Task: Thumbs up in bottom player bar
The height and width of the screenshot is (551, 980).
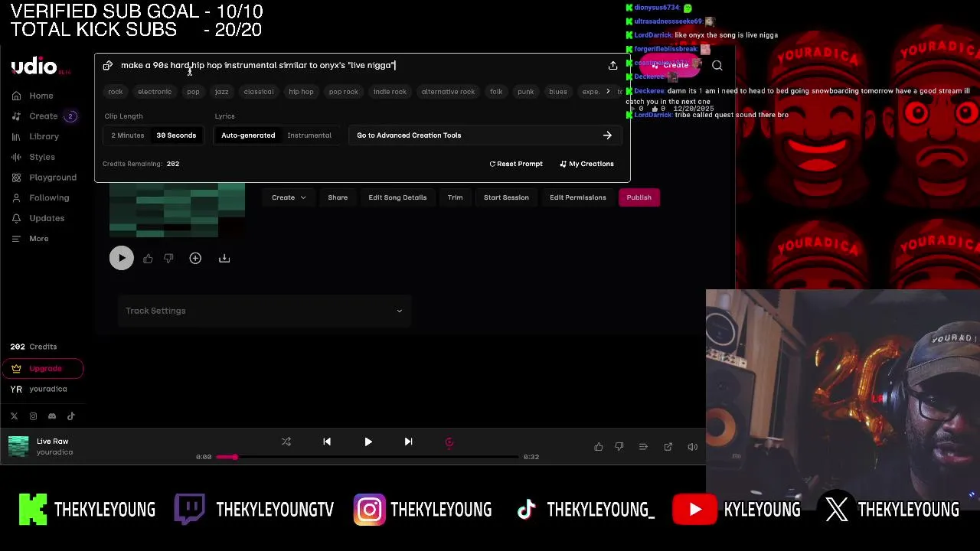Action: (x=599, y=447)
